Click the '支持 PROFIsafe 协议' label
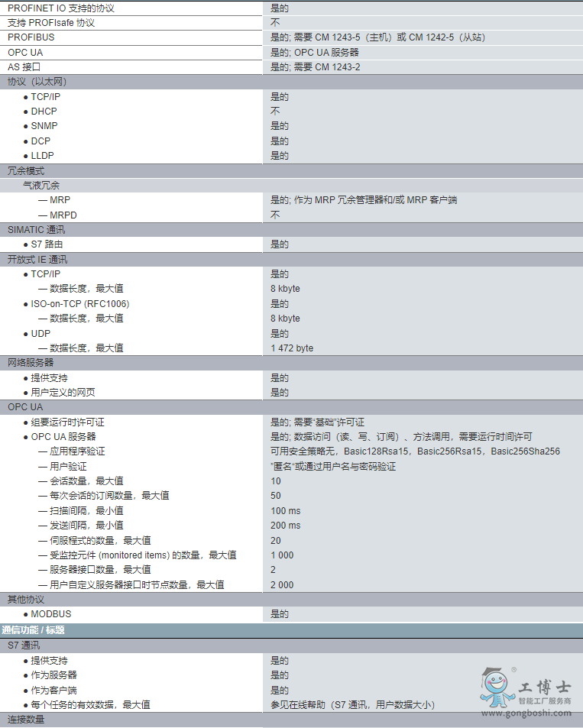 [51, 23]
